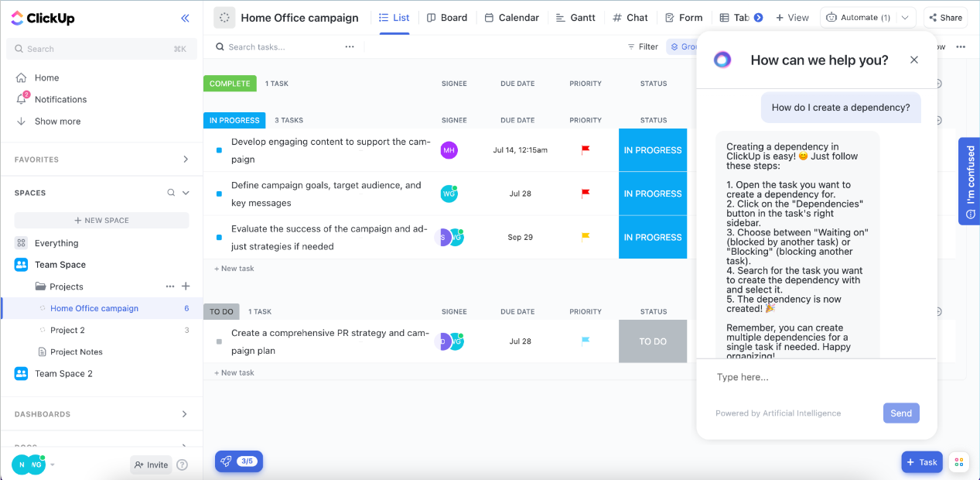This screenshot has width=980, height=480.
Task: Toggle status square of Create PR strategy task
Action: [220, 341]
